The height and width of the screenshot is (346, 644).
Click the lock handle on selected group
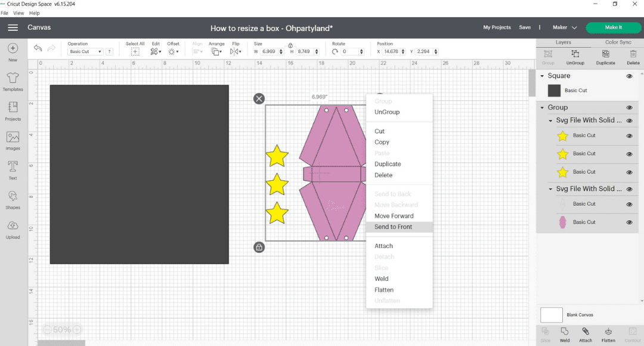(x=259, y=248)
